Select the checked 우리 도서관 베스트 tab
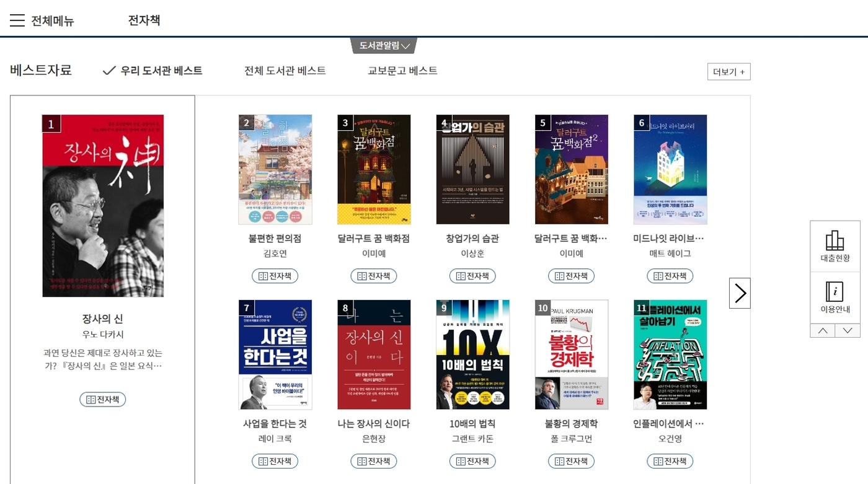The image size is (868, 484). point(153,71)
